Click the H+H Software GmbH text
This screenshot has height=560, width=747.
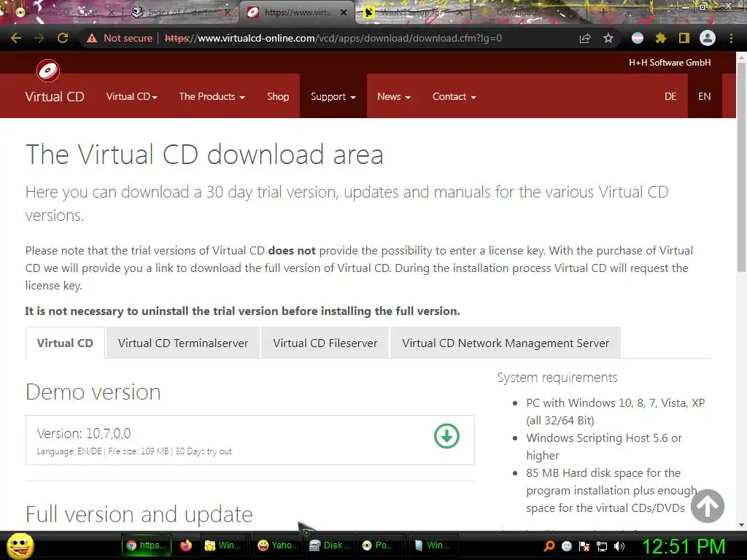[670, 63]
